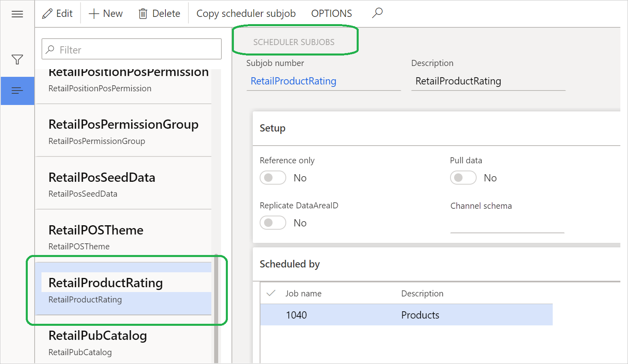Screen dimensions: 628x364
Task: Click the Delete trash can button
Action: 159,14
